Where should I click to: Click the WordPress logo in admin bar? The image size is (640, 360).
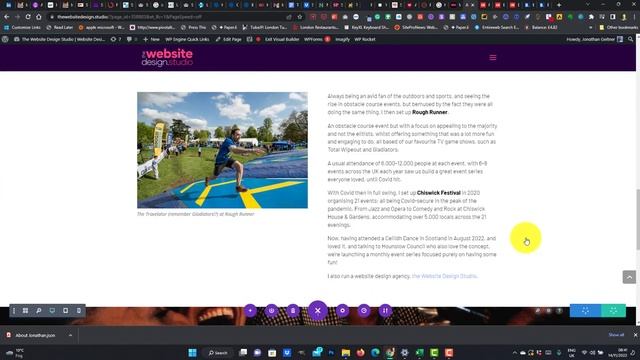(5, 39)
